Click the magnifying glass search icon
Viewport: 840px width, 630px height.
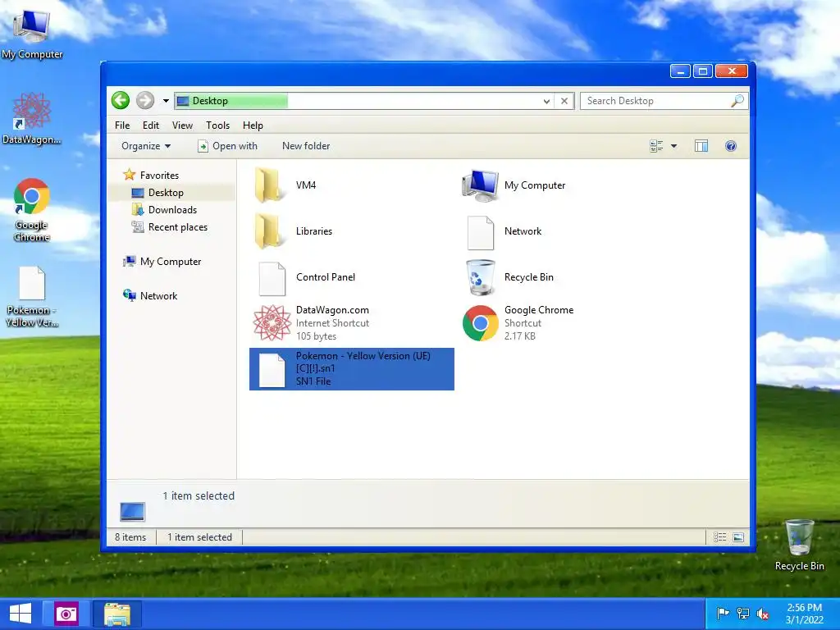[737, 101]
